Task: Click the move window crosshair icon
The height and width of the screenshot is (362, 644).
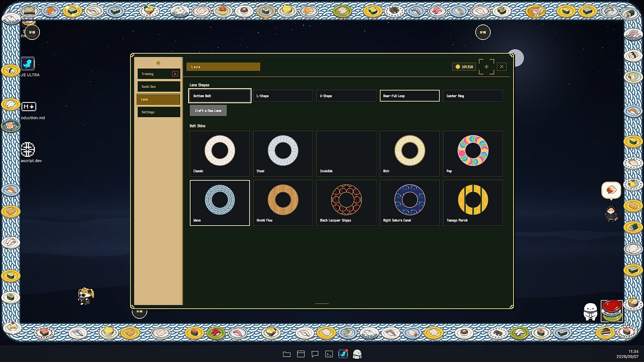Action: (x=486, y=67)
